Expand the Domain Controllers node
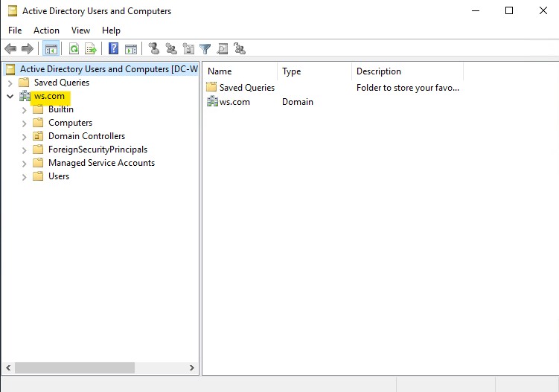The image size is (559, 392). pos(25,137)
